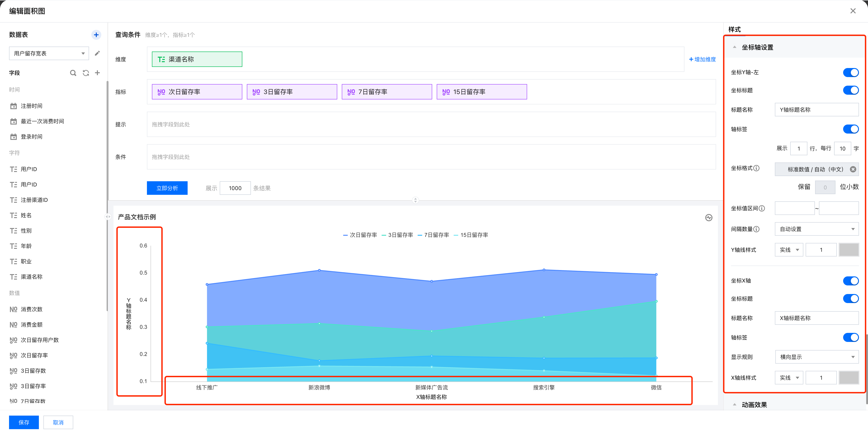This screenshot has width=868, height=433.
Task: Click the info icon beside 间隔数量
Action: tap(757, 229)
